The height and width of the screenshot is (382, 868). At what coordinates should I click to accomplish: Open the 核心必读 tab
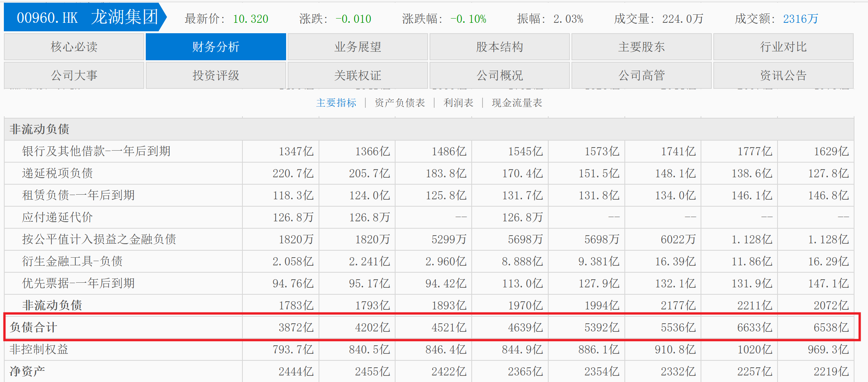click(73, 46)
